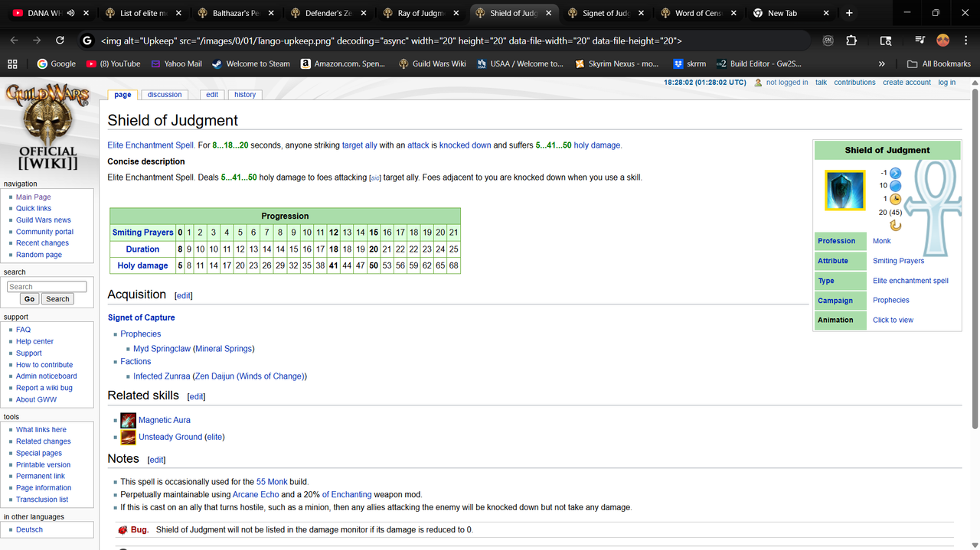Open the Infected Zunraa link
The image size is (980, 550).
point(162,376)
